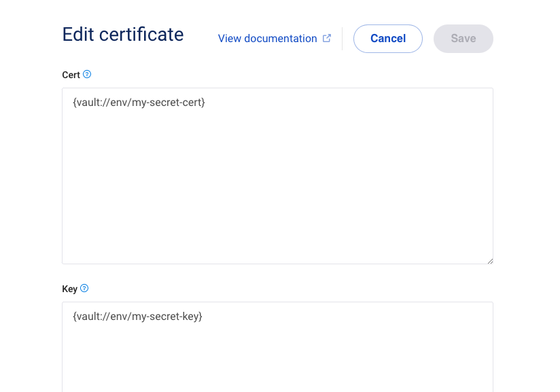Click the Cert textarea resize grip
The image size is (560, 392).
click(x=489, y=260)
